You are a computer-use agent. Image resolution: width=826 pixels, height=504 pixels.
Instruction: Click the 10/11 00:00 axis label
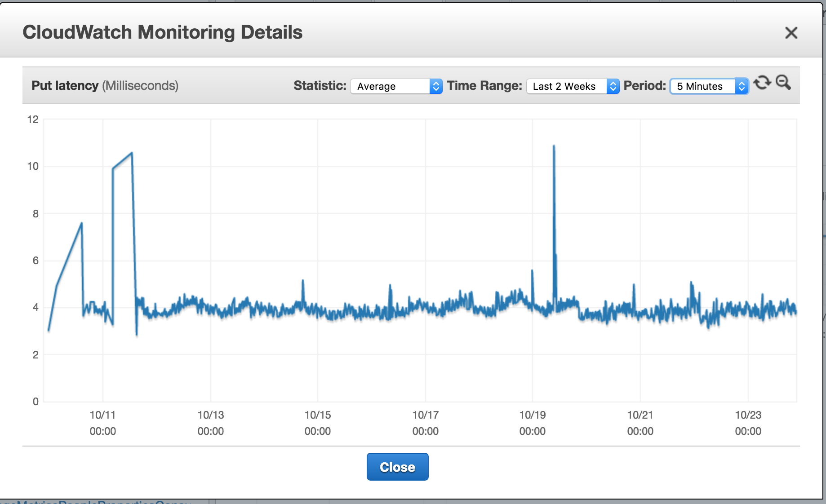tap(103, 423)
